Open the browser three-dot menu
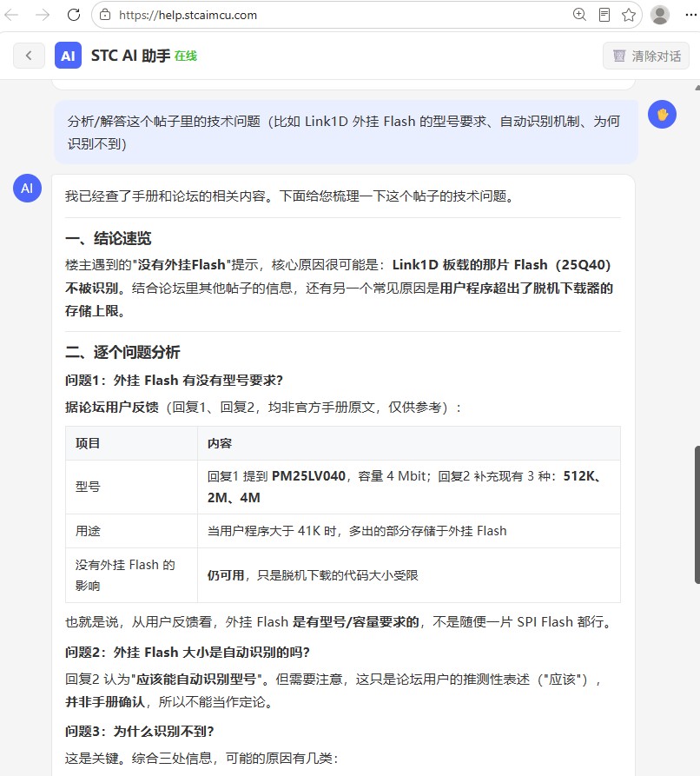This screenshot has width=700, height=776. [x=691, y=15]
